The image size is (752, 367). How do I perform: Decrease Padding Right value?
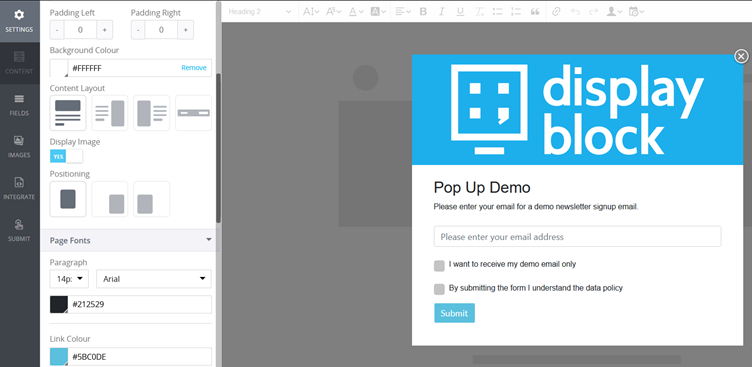coord(138,30)
